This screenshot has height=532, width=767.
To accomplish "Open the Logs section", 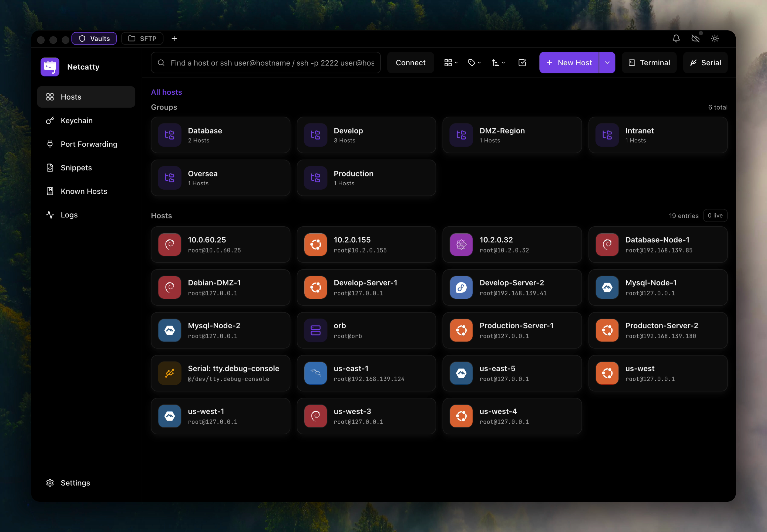I will click(69, 215).
